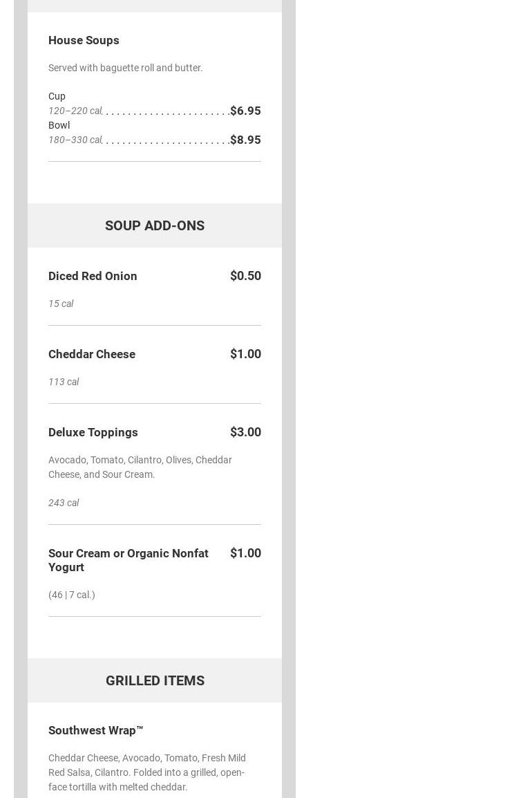Viewport: 532px width, 798px height.
Task: Click the 243 cal label
Action: point(64,503)
